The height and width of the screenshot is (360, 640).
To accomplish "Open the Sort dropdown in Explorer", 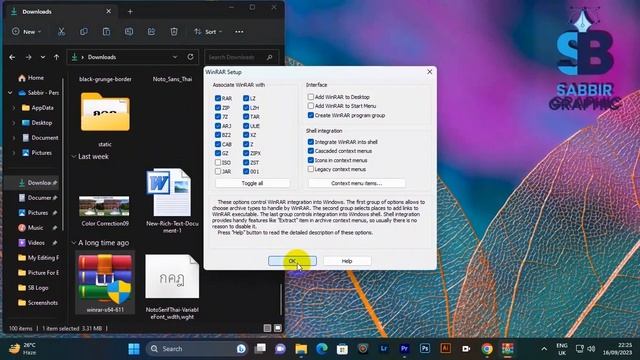I will (208, 31).
